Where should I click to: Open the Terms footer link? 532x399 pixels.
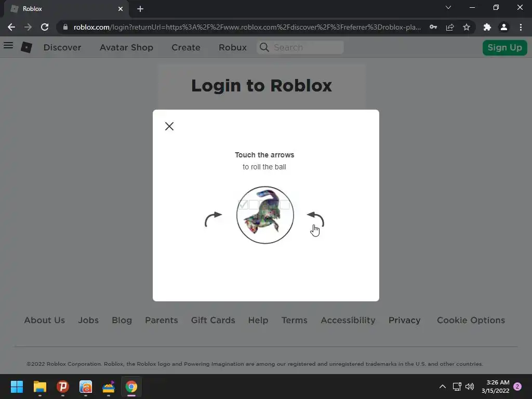click(295, 320)
